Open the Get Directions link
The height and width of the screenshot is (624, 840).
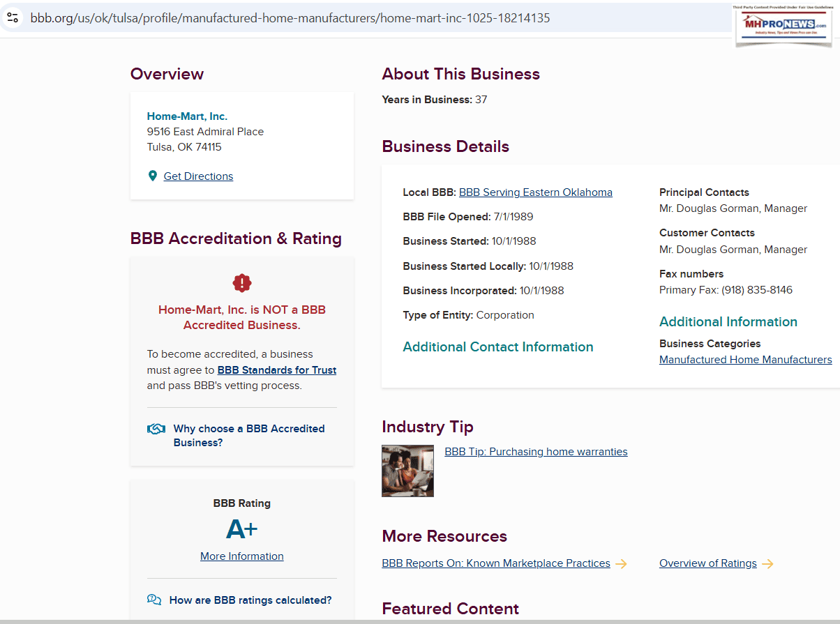coord(198,176)
